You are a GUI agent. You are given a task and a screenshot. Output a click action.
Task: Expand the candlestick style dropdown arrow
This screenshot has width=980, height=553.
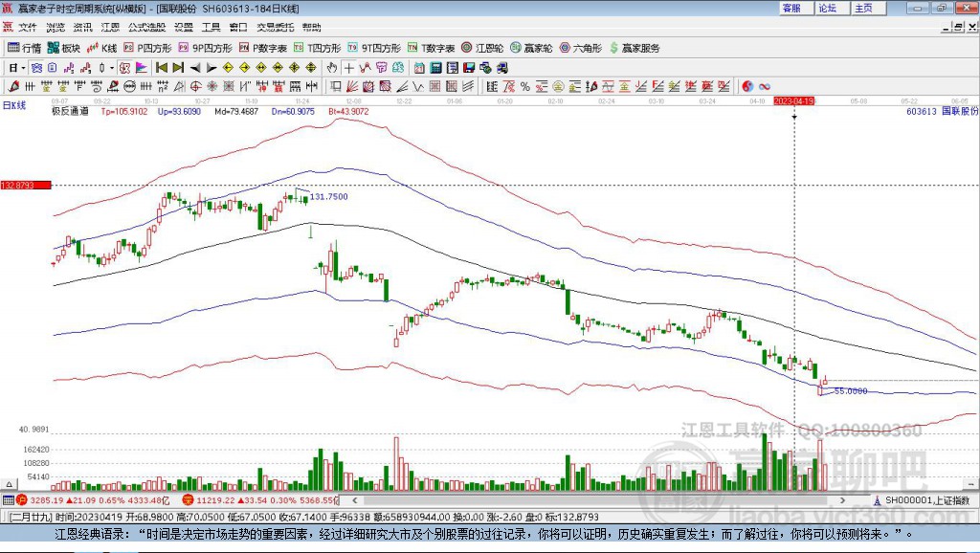[111, 68]
